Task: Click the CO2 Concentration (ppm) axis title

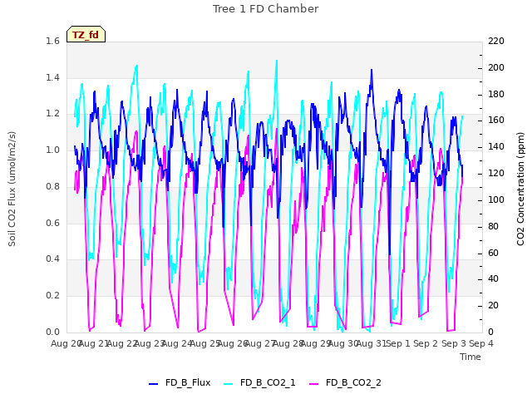Action: 520,189
